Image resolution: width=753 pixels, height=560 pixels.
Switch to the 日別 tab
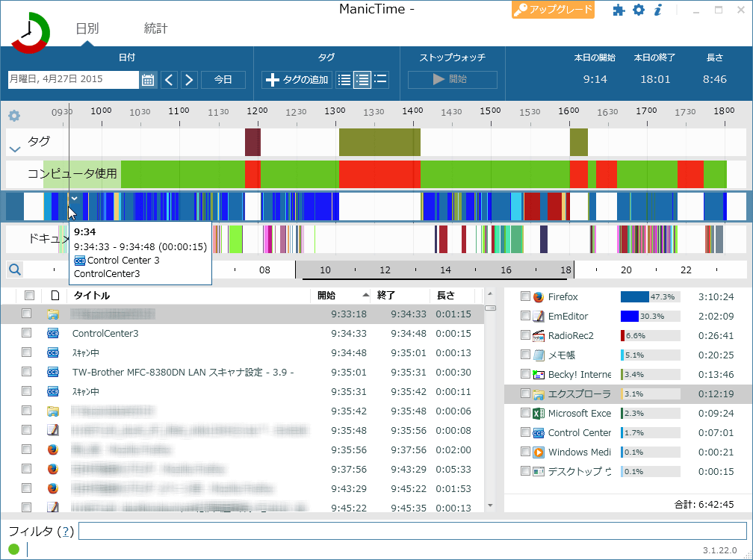(87, 29)
